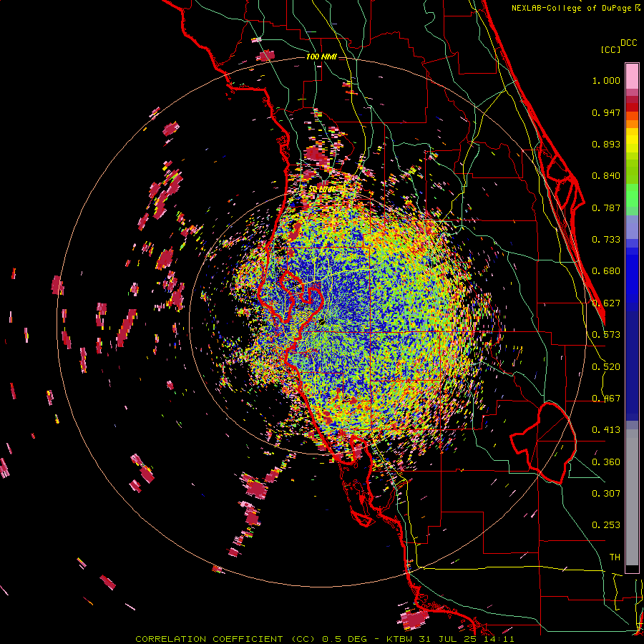The width and height of the screenshot is (644, 644).
Task: Select the 0.253 scale value
Action: tap(606, 525)
